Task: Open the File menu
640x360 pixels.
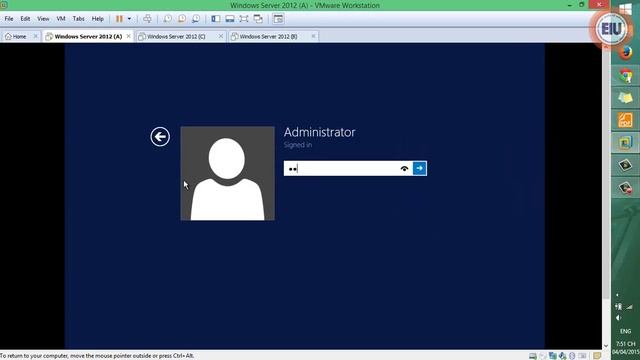Action: click(x=9, y=19)
